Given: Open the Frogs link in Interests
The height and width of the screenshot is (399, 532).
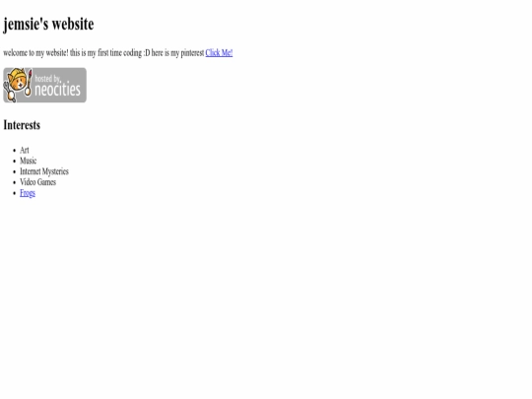Looking at the screenshot, I should coord(28,193).
